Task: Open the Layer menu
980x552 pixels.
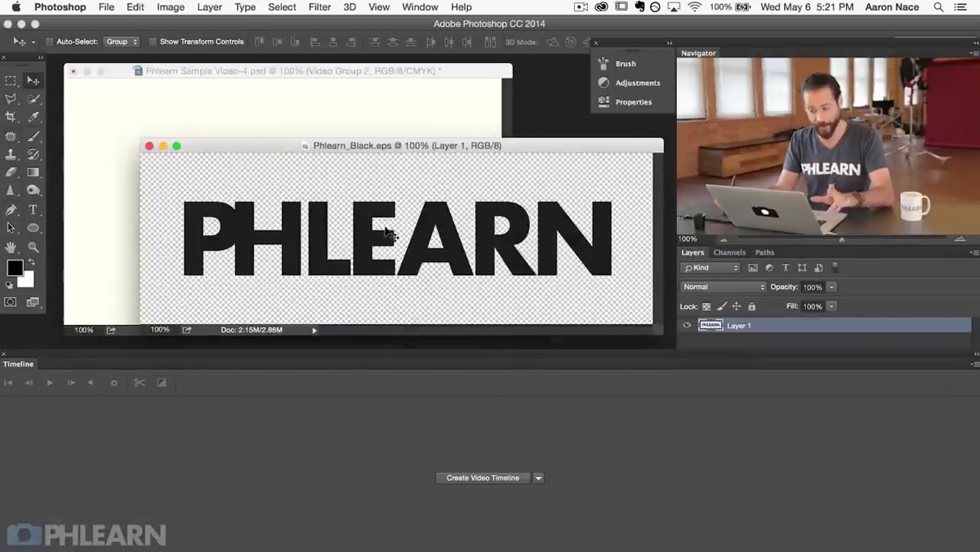Action: 210,7
